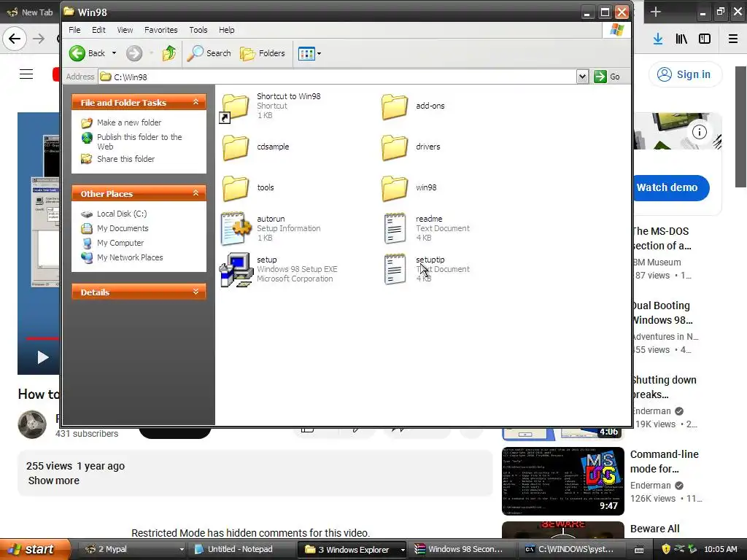Click the YouTube Sign in button
This screenshot has height=560, width=747.
pos(684,74)
